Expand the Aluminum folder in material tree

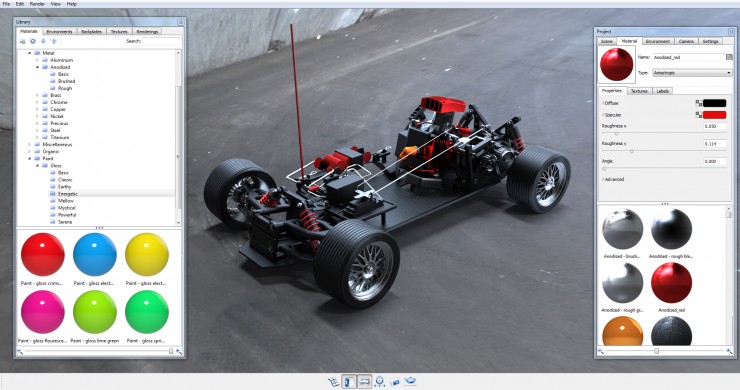pos(38,60)
